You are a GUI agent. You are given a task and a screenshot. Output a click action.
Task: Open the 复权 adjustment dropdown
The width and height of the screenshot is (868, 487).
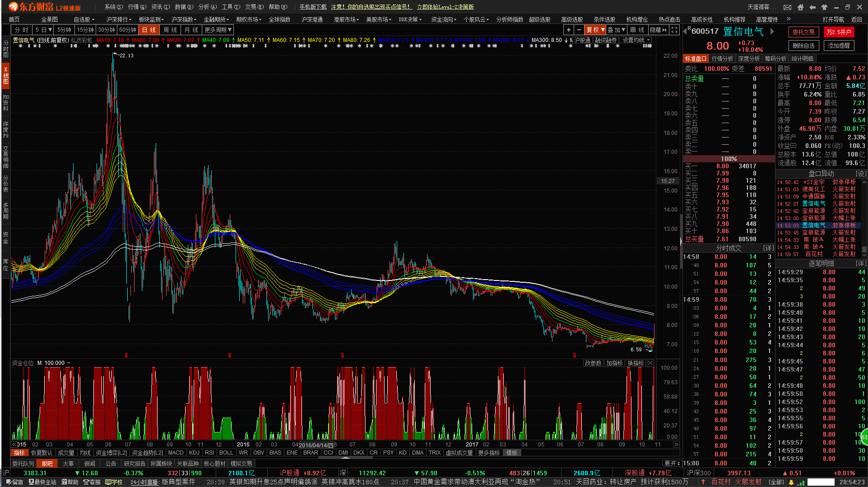click(595, 30)
